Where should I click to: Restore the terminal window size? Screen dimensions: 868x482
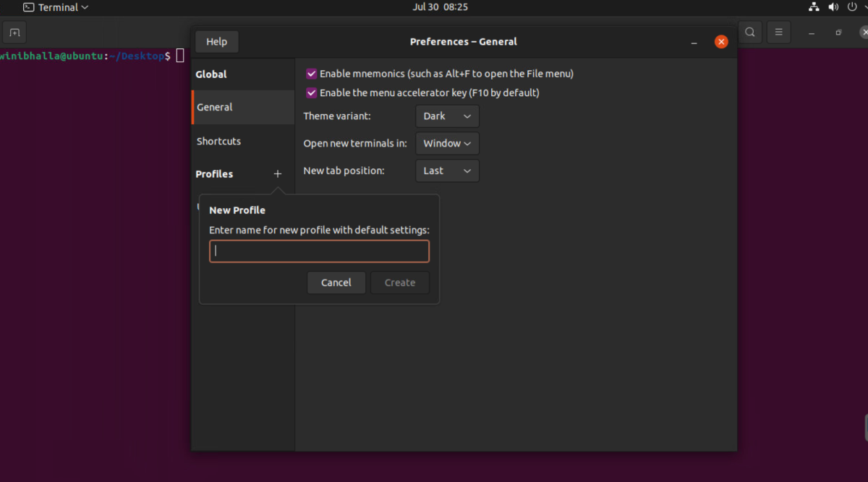(839, 33)
